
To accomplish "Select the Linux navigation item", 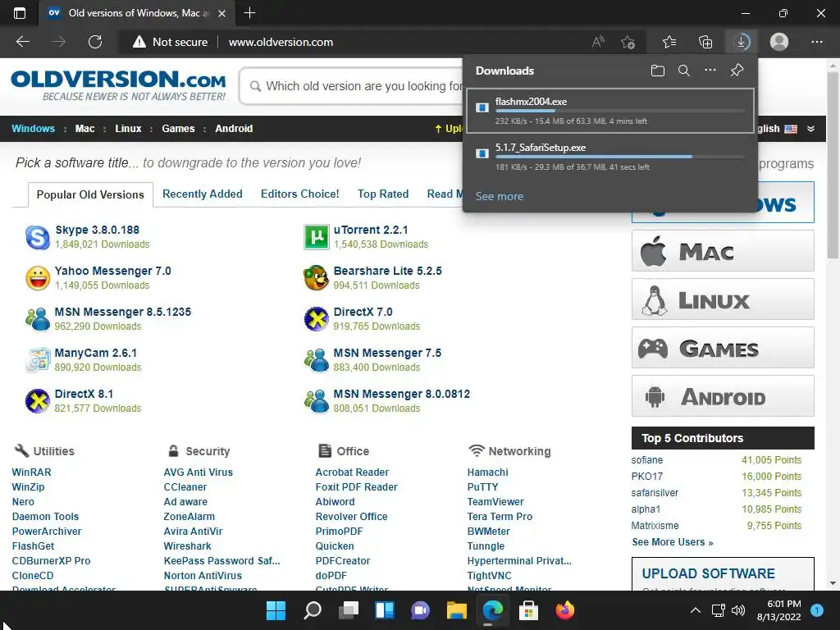I will [128, 129].
